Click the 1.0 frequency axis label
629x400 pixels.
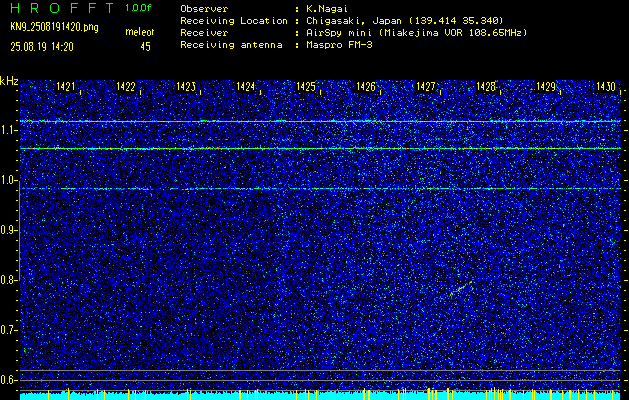coord(7,180)
